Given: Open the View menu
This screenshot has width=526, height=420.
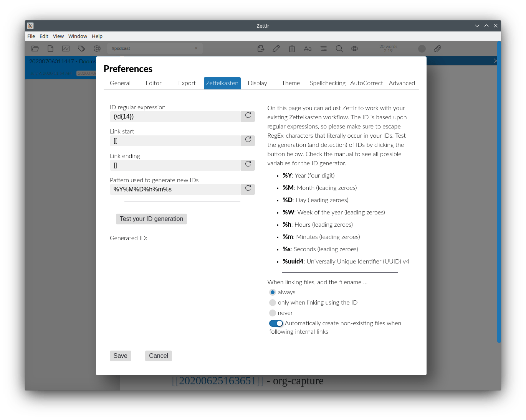Looking at the screenshot, I should pos(58,36).
